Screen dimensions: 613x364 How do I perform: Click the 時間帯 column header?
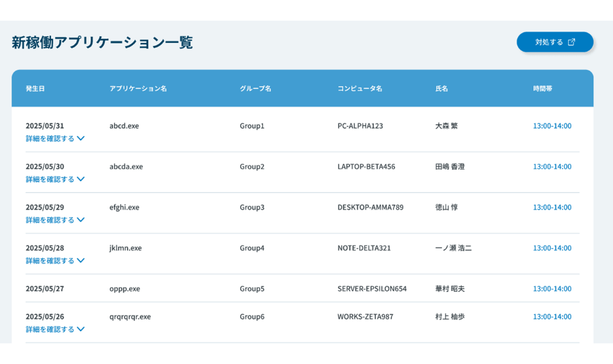tap(543, 88)
